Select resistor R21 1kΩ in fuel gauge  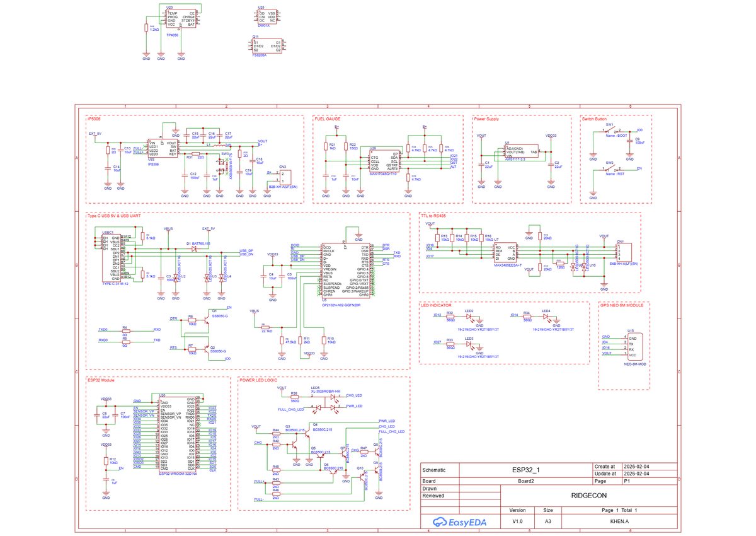pyautogui.click(x=326, y=147)
